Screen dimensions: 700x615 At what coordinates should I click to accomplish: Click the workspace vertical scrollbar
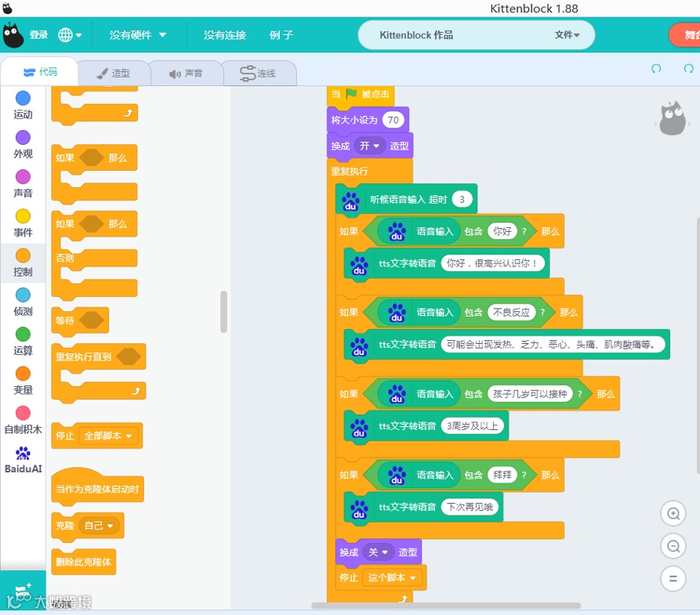[x=698, y=344]
